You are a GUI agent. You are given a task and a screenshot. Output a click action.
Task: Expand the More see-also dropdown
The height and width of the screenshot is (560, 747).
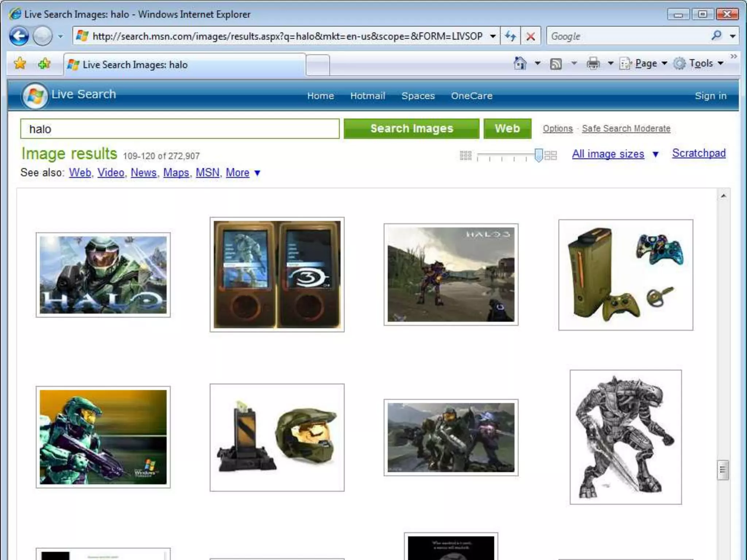coord(257,173)
